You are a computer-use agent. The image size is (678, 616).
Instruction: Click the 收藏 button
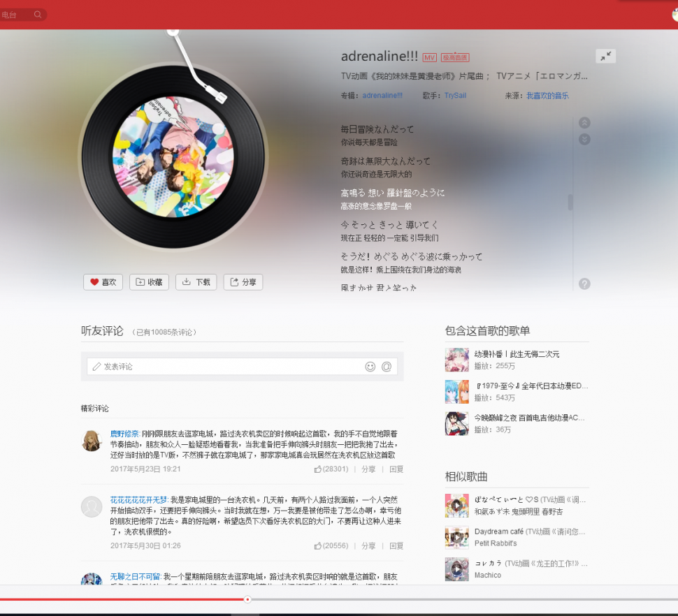click(x=149, y=282)
